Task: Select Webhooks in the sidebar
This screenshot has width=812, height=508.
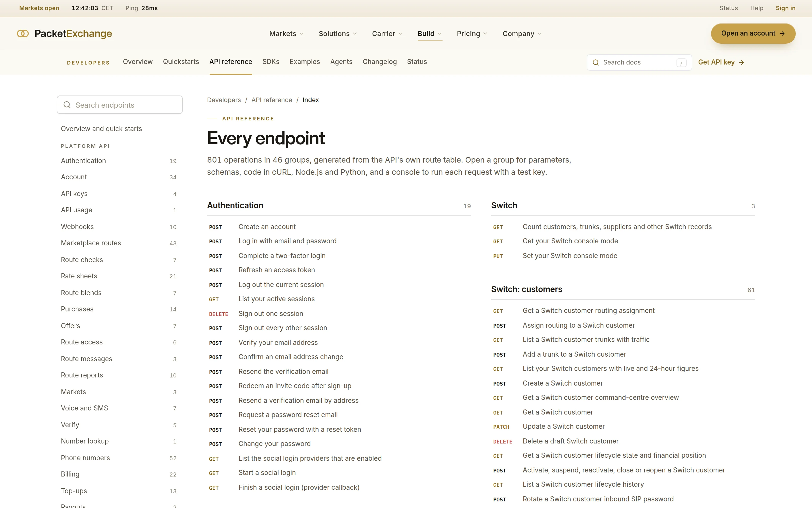Action: click(x=119, y=227)
